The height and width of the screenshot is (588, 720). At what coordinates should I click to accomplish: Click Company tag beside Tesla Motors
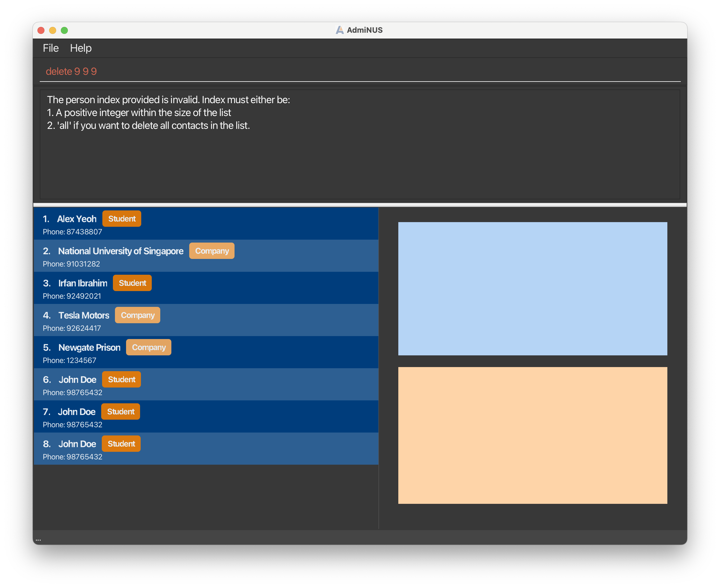click(138, 315)
